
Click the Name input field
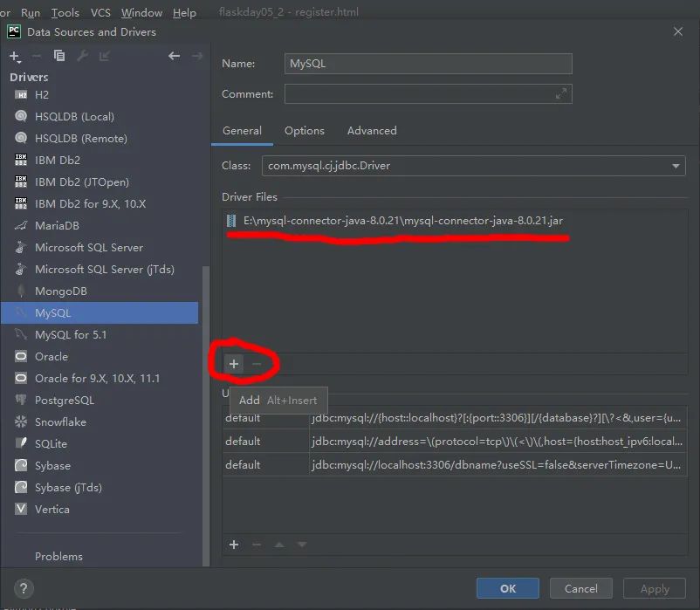point(429,64)
